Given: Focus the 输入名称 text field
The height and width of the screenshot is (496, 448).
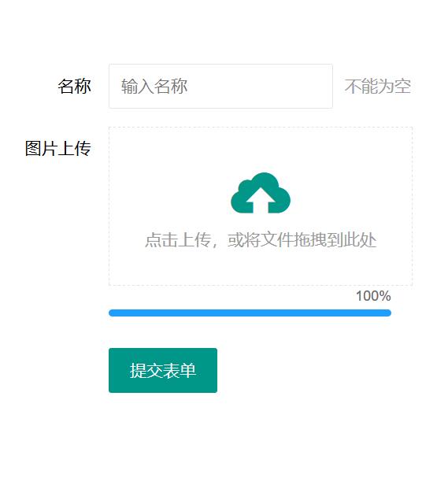Looking at the screenshot, I should 220,86.
